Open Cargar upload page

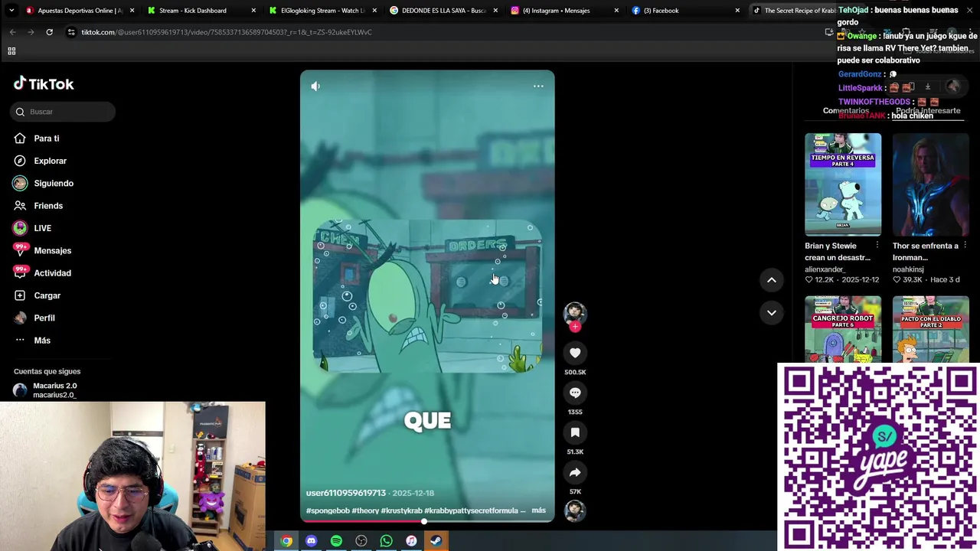click(x=47, y=295)
